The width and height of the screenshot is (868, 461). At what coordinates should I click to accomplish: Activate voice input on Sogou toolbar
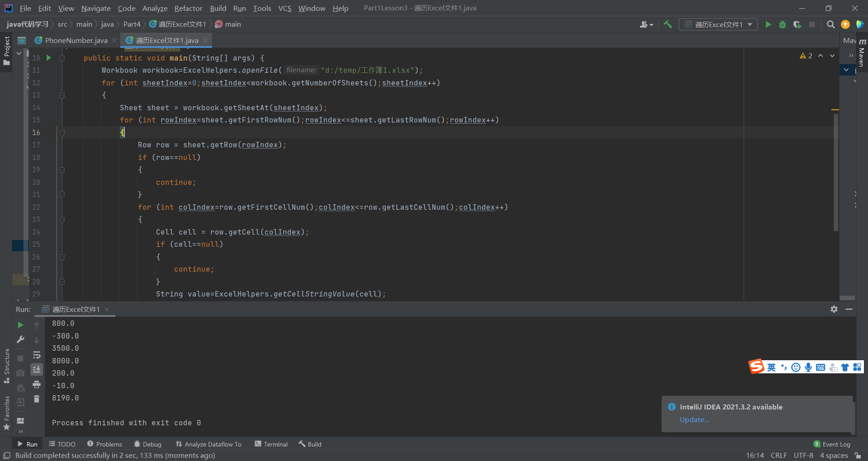click(x=808, y=367)
